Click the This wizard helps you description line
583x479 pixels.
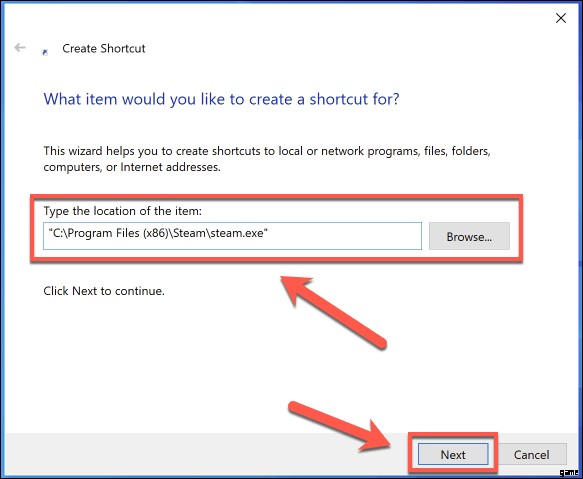pyautogui.click(x=267, y=151)
